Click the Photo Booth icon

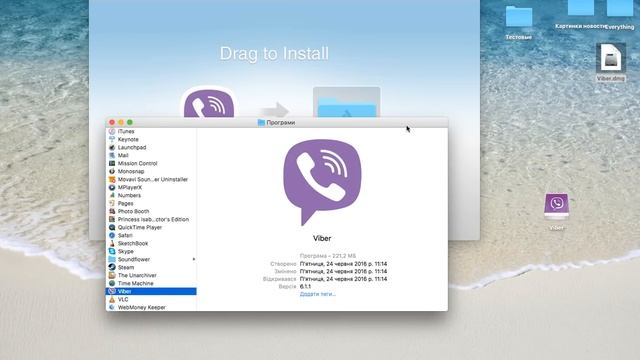tap(112, 211)
